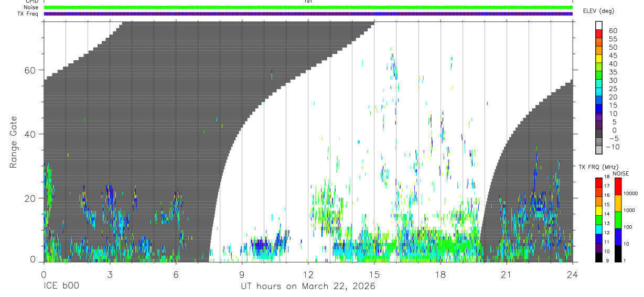This screenshot has height=297, width=644.
Task: Select the orange swatch in NOISE colorbar
Action: coord(618,203)
